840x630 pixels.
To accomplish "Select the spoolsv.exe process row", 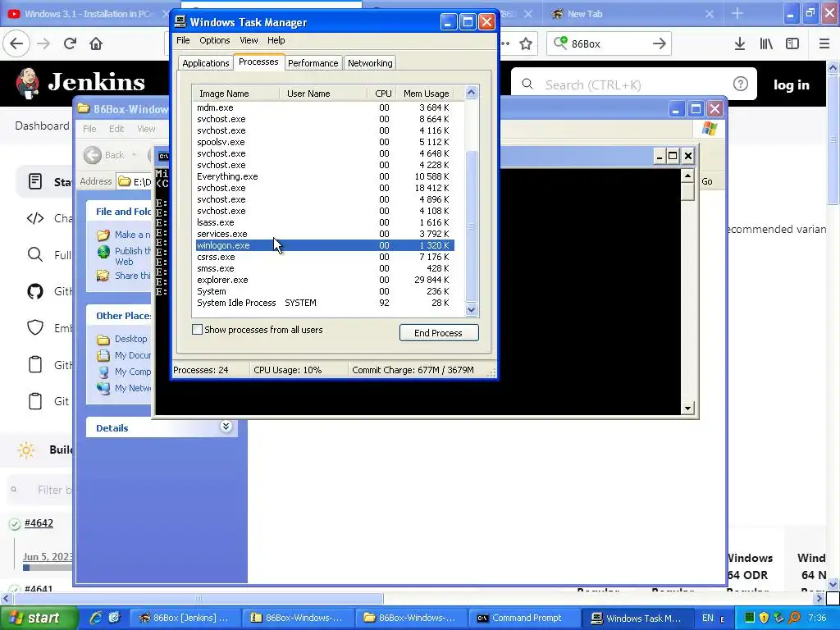I will pyautogui.click(x=325, y=142).
